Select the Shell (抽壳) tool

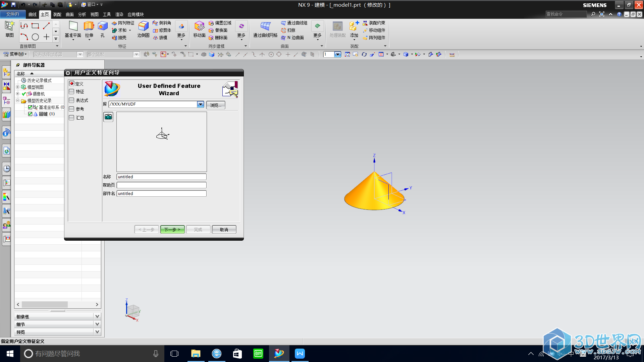point(119,38)
